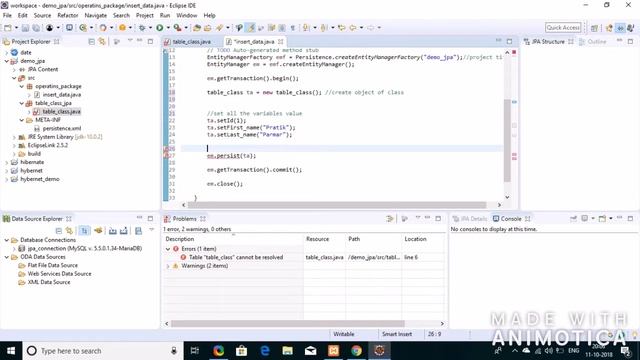Maximize the Problems view
Screen dimensions: 640x360
coord(438,218)
